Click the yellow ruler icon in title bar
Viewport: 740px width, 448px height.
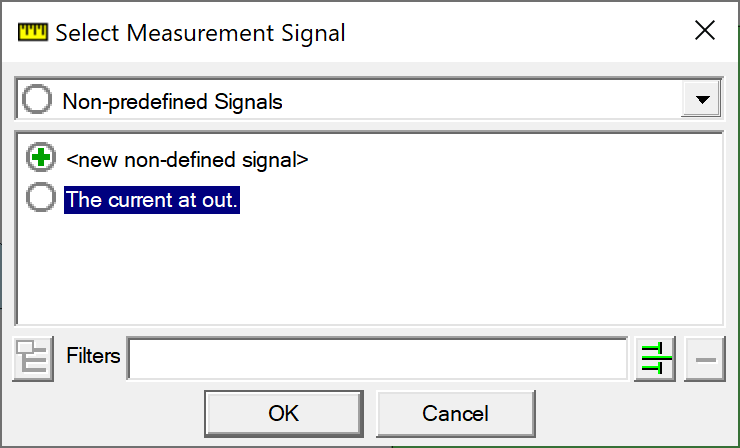pos(32,32)
